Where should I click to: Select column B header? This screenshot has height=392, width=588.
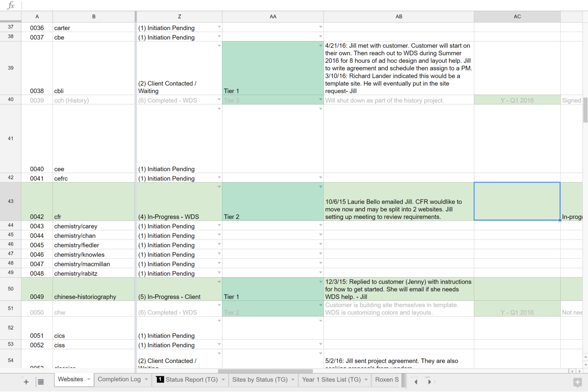click(94, 17)
